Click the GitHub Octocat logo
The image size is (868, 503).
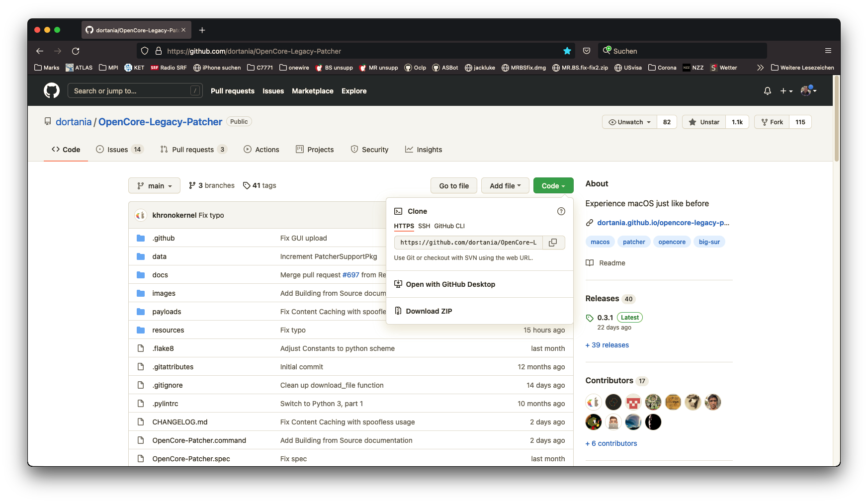tap(52, 90)
